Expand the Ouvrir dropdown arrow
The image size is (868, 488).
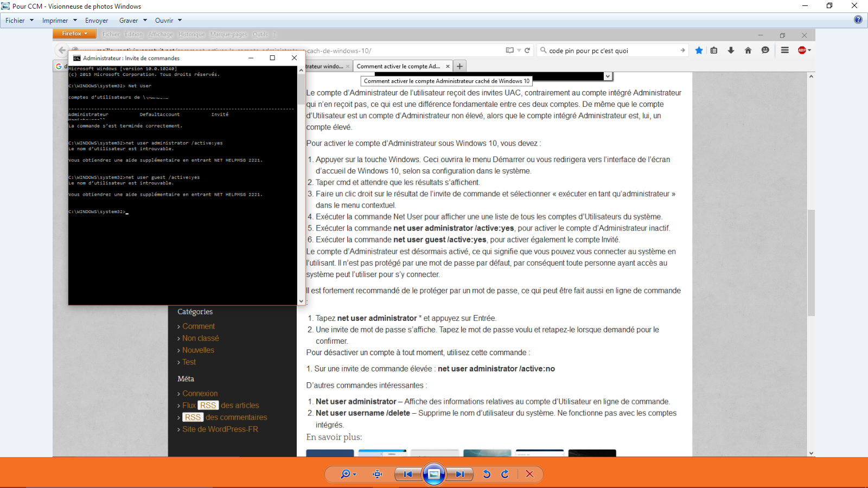(x=180, y=21)
